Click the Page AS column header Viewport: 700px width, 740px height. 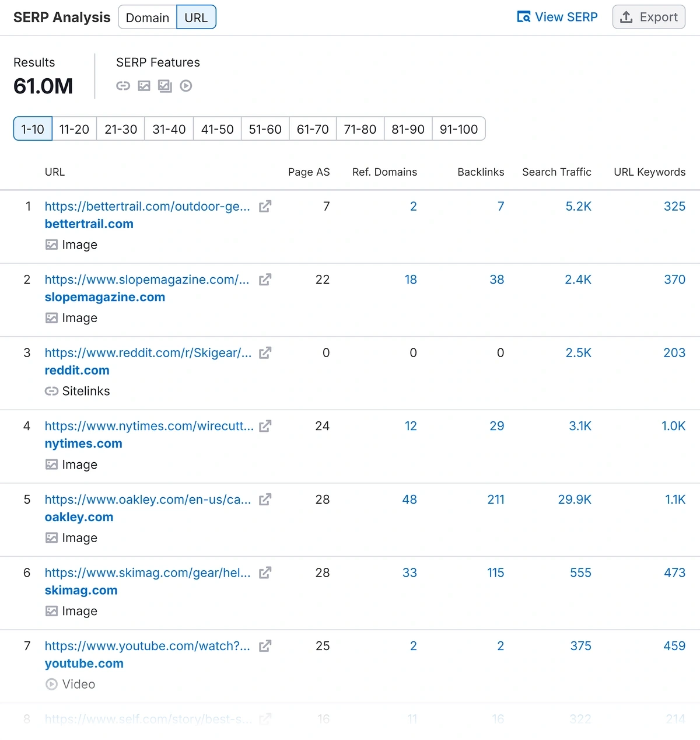309,172
